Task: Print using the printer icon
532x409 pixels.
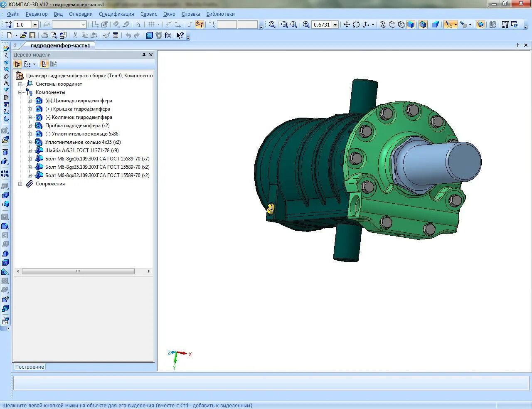Action: 45,36
